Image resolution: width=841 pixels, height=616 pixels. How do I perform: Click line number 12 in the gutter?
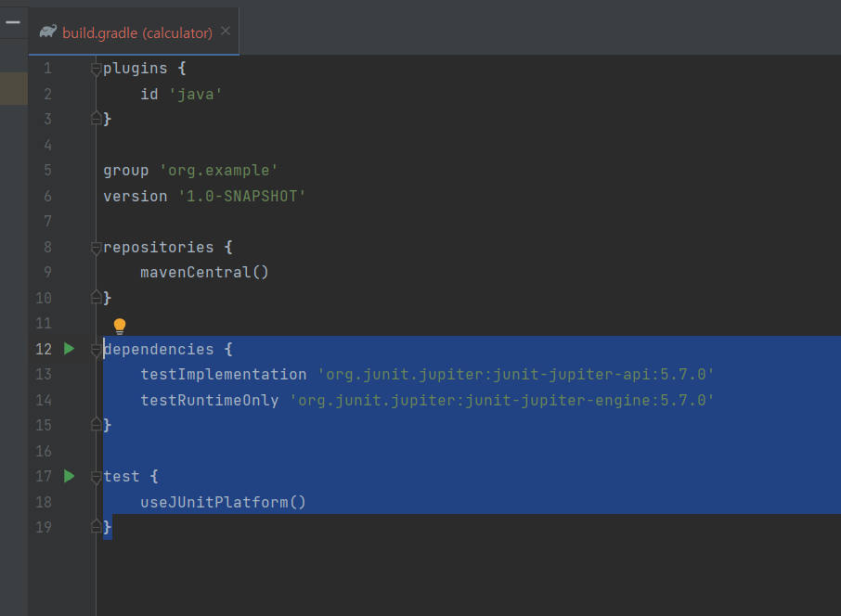click(44, 350)
